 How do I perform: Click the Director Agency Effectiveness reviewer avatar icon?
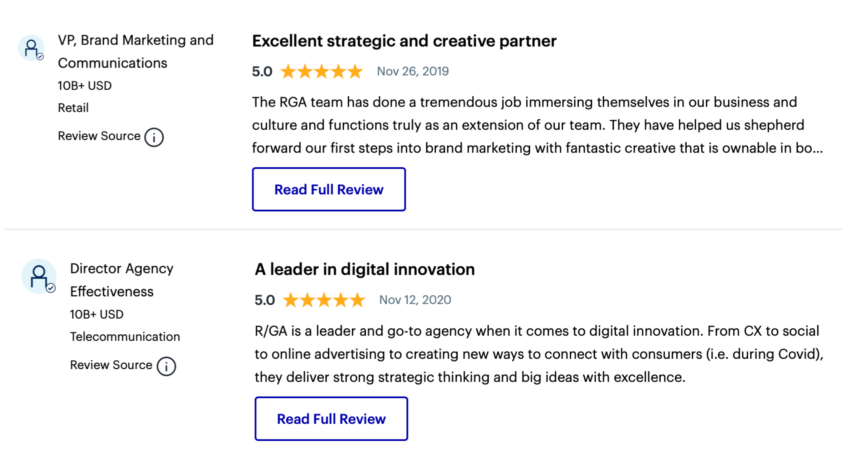[x=39, y=277]
